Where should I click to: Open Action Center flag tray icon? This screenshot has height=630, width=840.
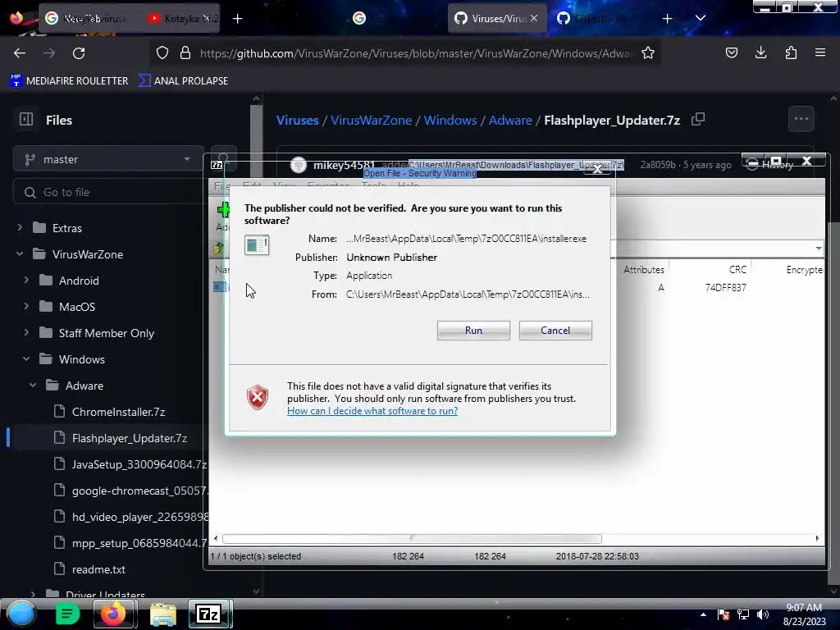(724, 614)
